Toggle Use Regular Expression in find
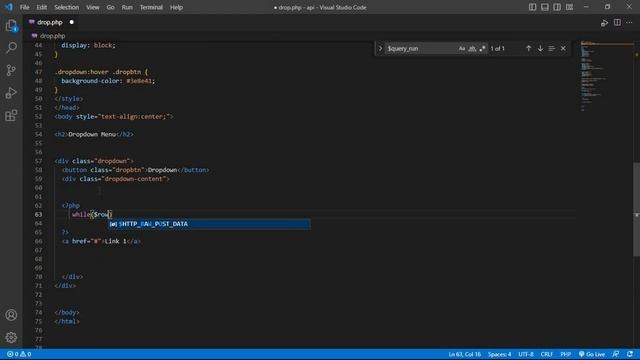The image size is (640, 360). coord(482,48)
